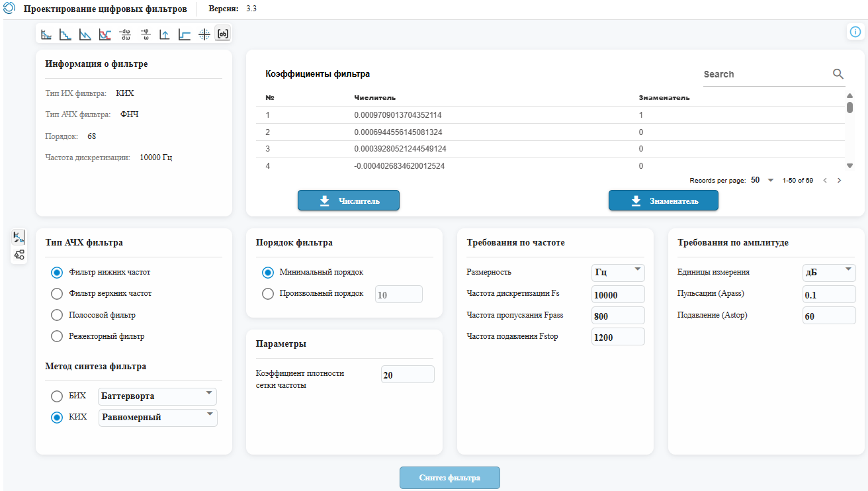Show the red-blue filter specification mask plot
This screenshot has height=491, width=868.
tap(105, 34)
